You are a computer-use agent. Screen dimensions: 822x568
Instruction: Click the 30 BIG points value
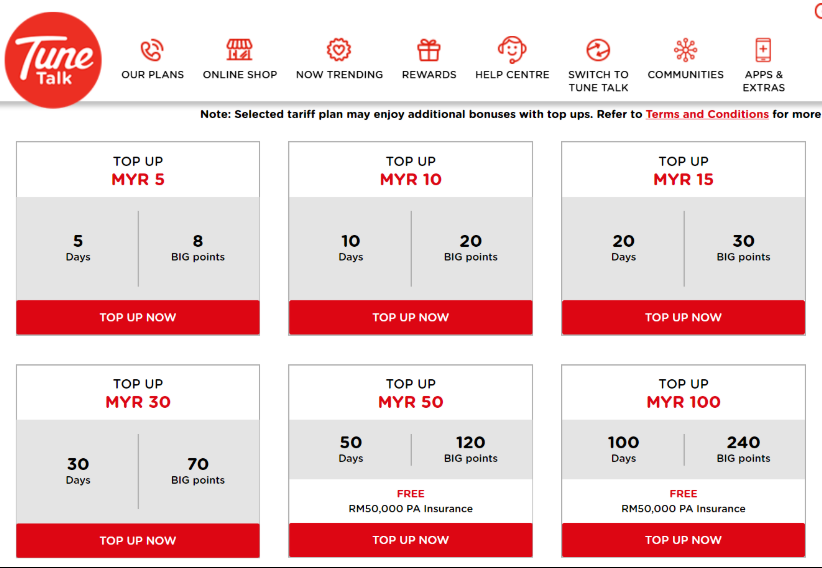(743, 248)
